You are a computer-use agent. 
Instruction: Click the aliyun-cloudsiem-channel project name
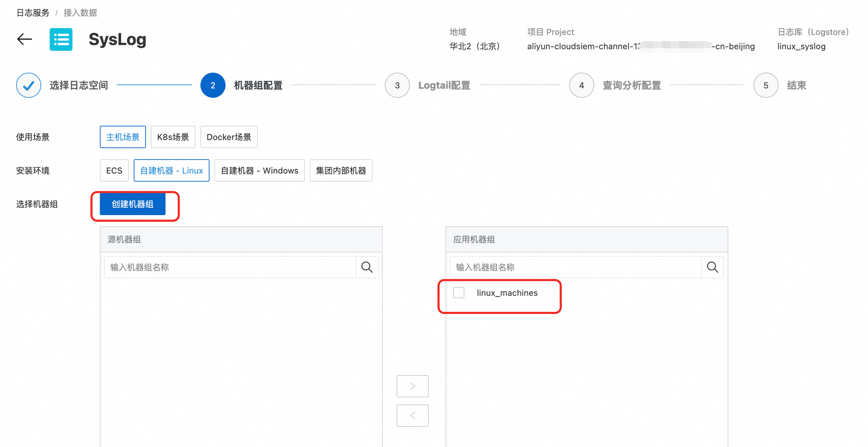[x=641, y=46]
